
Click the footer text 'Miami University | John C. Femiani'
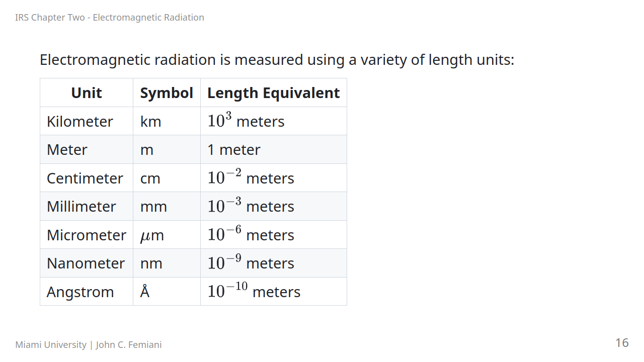89,345
